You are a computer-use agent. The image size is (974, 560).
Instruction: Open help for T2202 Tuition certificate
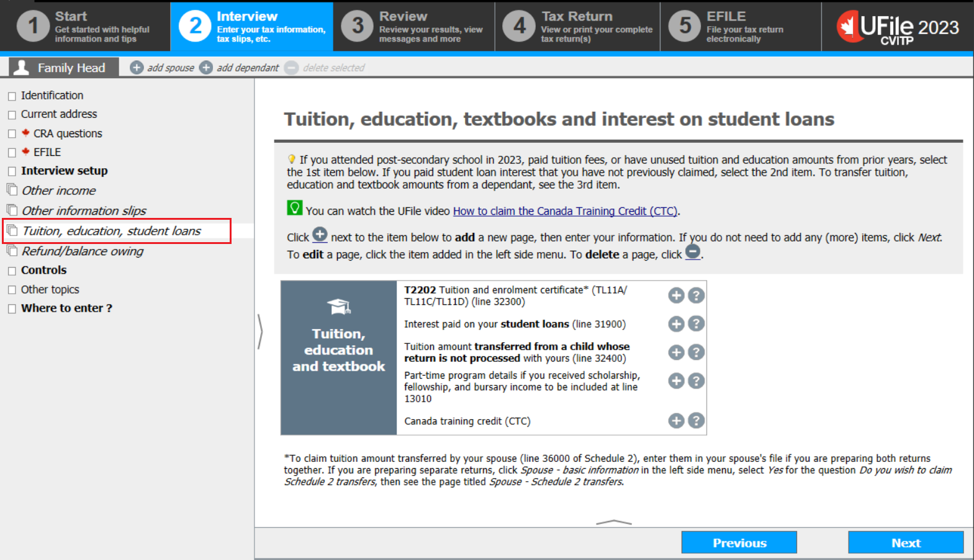point(697,296)
